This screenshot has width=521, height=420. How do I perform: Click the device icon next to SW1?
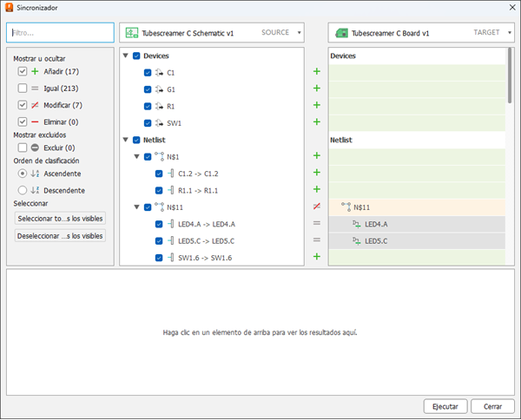click(159, 123)
